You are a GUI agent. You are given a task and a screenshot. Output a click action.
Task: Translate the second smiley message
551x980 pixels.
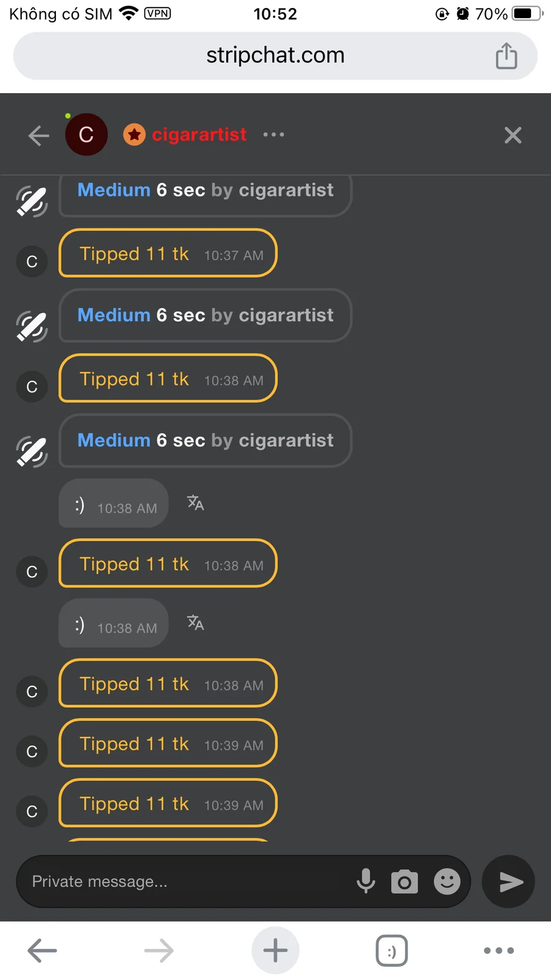pos(195,623)
